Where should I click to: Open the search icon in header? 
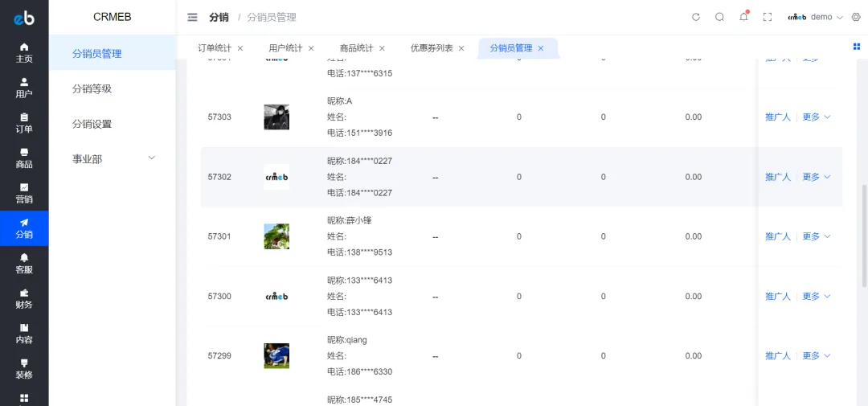click(x=719, y=17)
